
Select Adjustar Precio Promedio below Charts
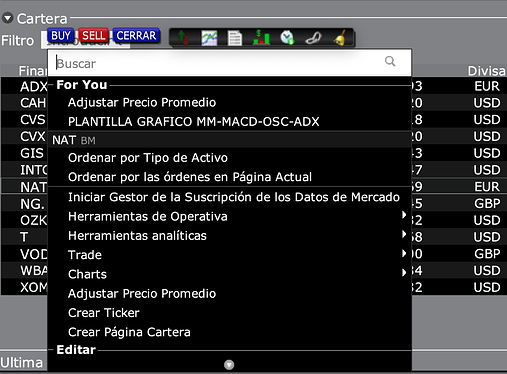tap(142, 294)
